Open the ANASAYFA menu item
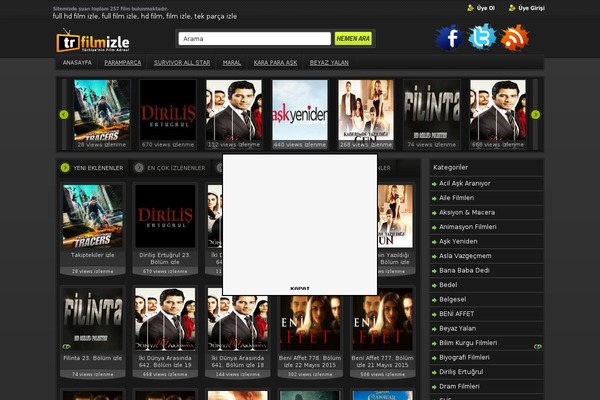Image resolution: width=600 pixels, height=400 pixels. [x=77, y=62]
